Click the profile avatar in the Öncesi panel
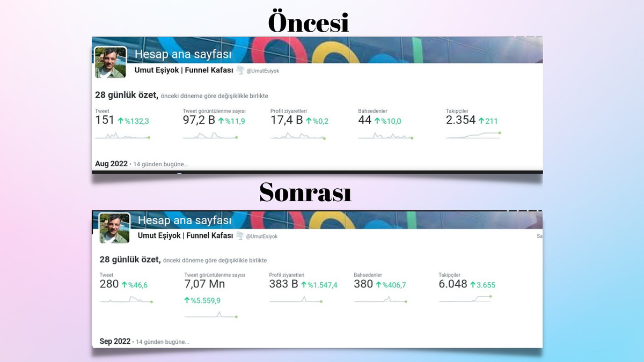 [111, 62]
